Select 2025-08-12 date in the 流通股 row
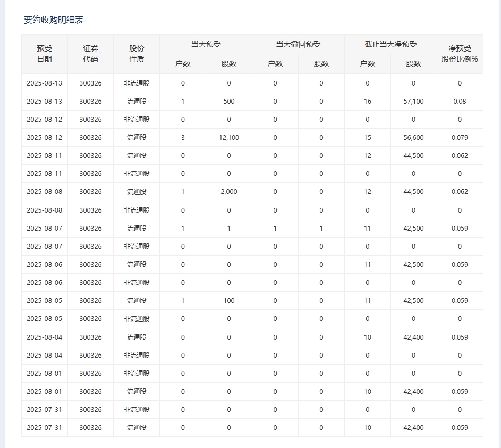The height and width of the screenshot is (448, 501). (45, 138)
